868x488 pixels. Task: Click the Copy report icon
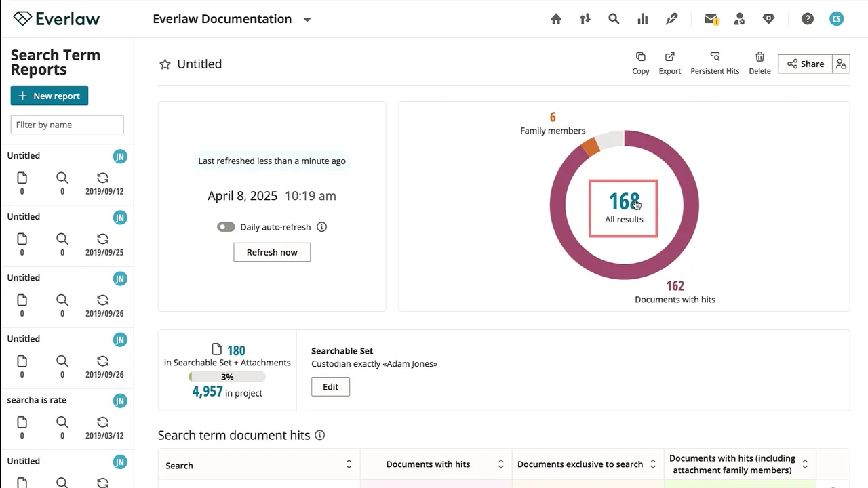coord(640,63)
